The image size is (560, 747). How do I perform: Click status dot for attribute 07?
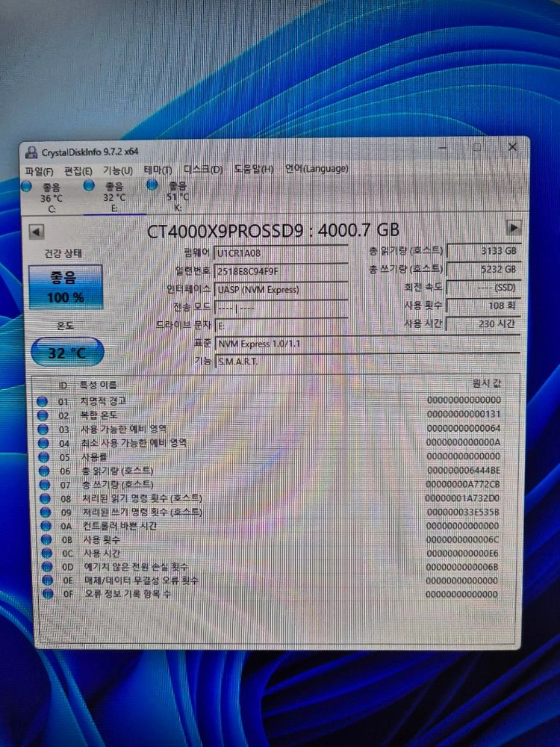click(45, 485)
